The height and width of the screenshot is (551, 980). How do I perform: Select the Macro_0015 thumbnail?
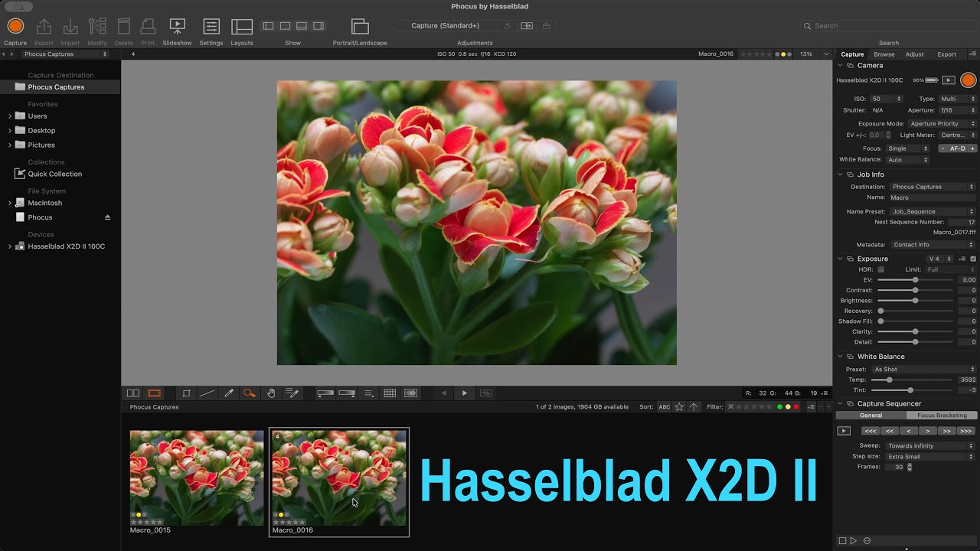tap(197, 478)
